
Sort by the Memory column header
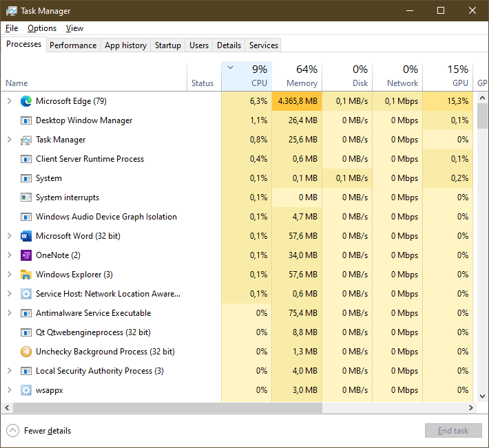tap(297, 76)
